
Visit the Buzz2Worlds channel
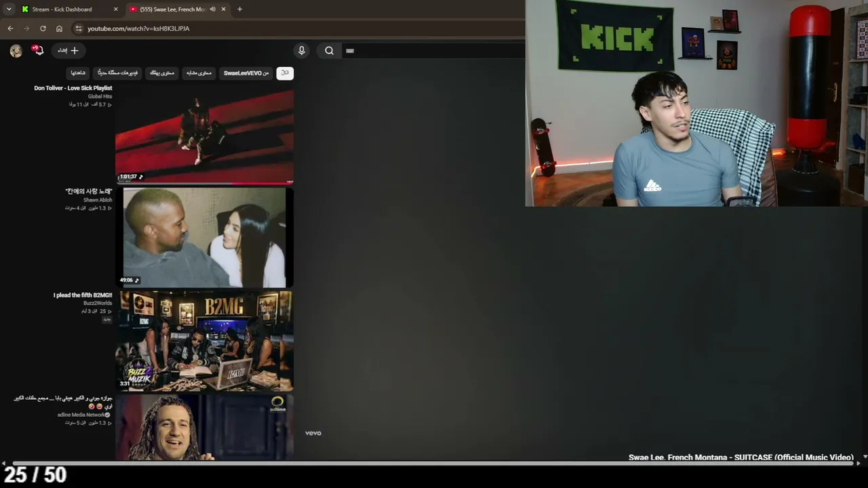click(x=98, y=303)
